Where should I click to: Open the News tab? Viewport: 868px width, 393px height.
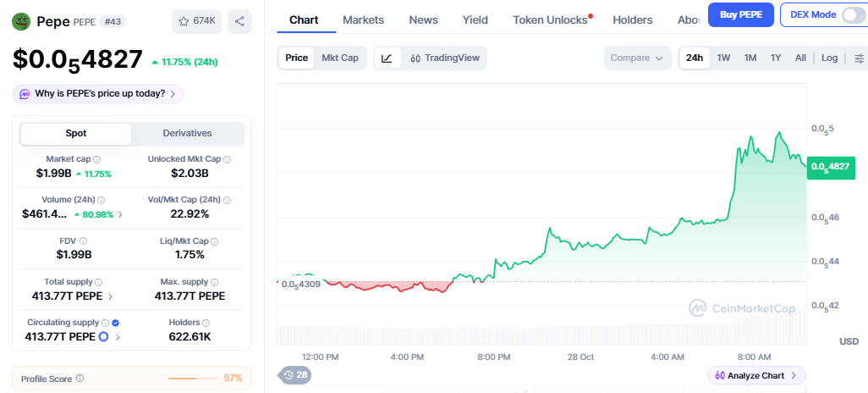tap(424, 20)
